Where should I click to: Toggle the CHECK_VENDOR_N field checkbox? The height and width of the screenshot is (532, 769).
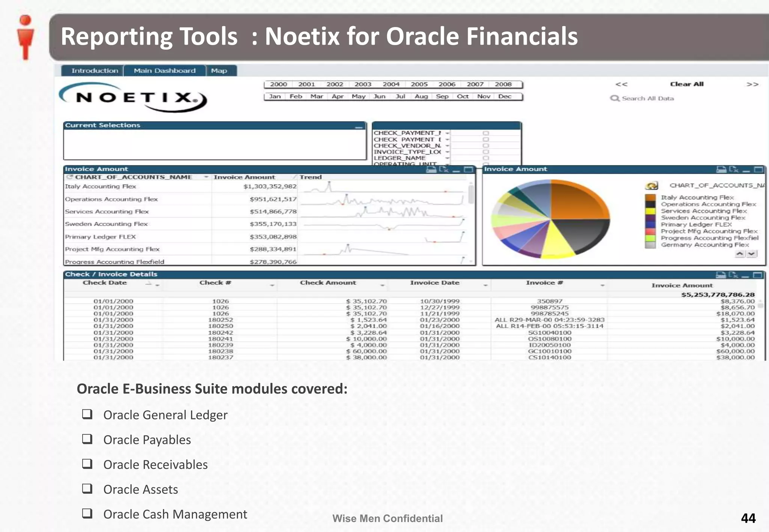[x=486, y=146]
